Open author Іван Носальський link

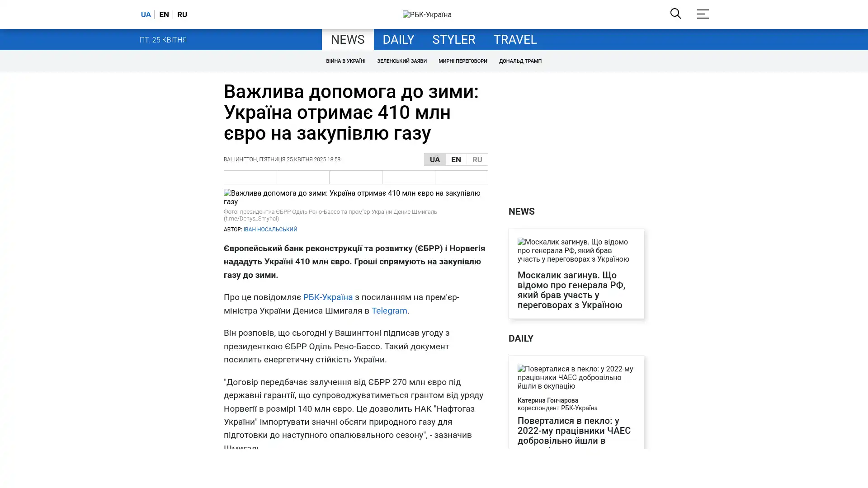[x=270, y=230]
